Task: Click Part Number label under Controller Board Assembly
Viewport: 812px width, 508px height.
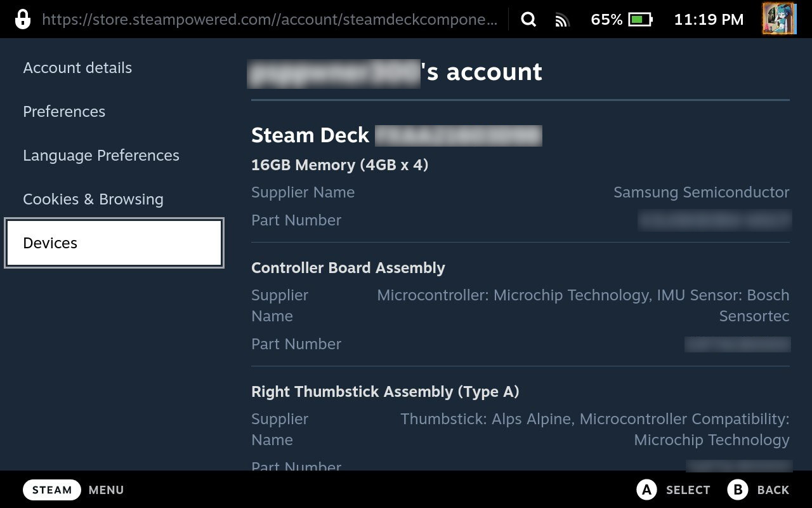Action: (296, 344)
